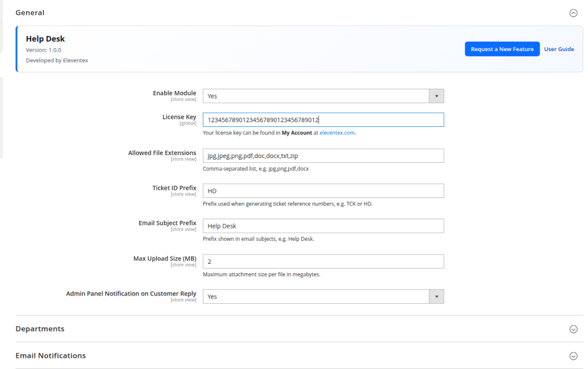Click the Enable Module field label
This screenshot has height=369, width=588.
point(174,93)
